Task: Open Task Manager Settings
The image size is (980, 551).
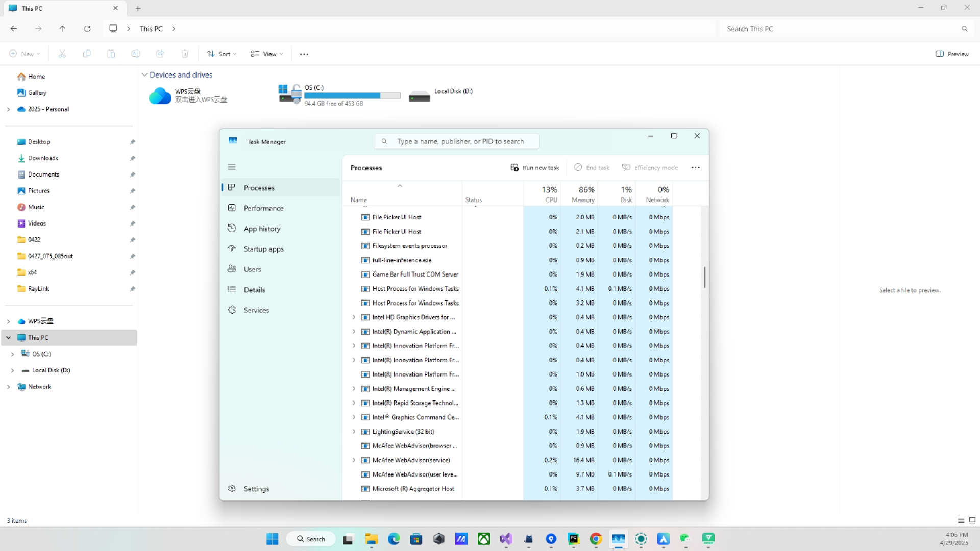Action: pos(281,489)
